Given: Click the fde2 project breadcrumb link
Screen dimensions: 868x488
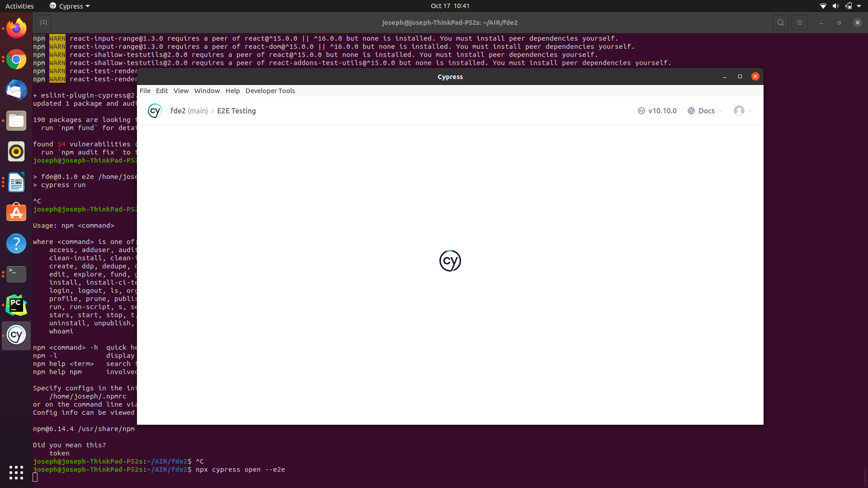Looking at the screenshot, I should (x=178, y=111).
